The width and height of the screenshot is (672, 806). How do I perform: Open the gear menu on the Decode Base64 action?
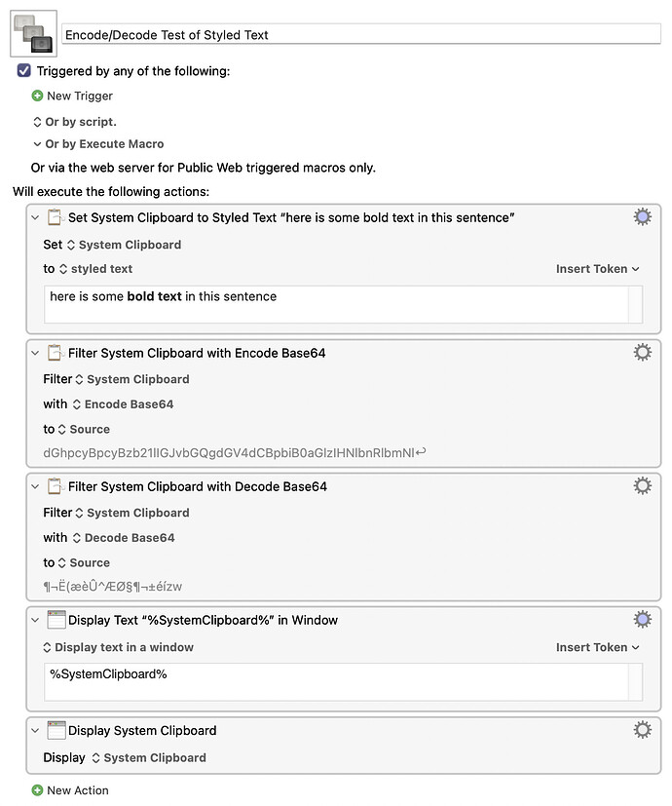pos(642,485)
